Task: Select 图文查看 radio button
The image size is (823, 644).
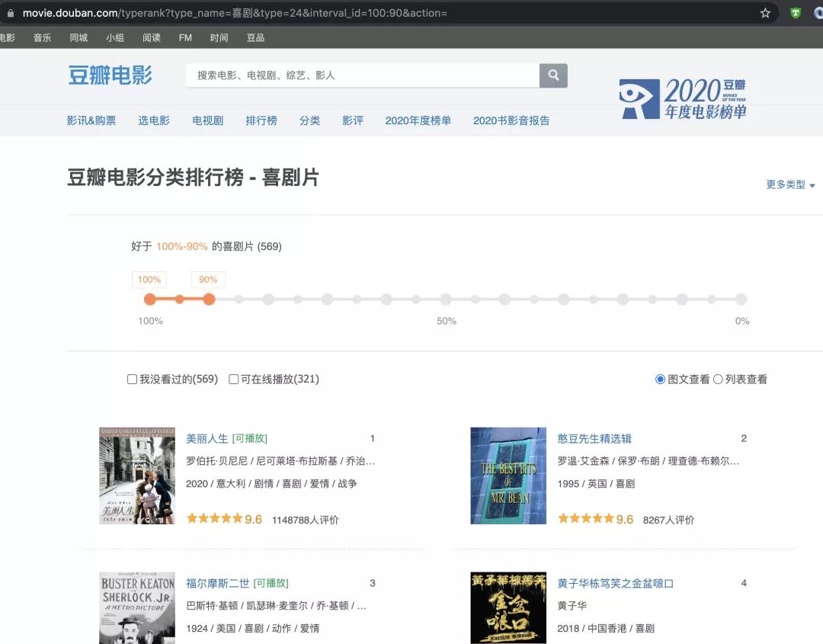Action: click(x=660, y=379)
